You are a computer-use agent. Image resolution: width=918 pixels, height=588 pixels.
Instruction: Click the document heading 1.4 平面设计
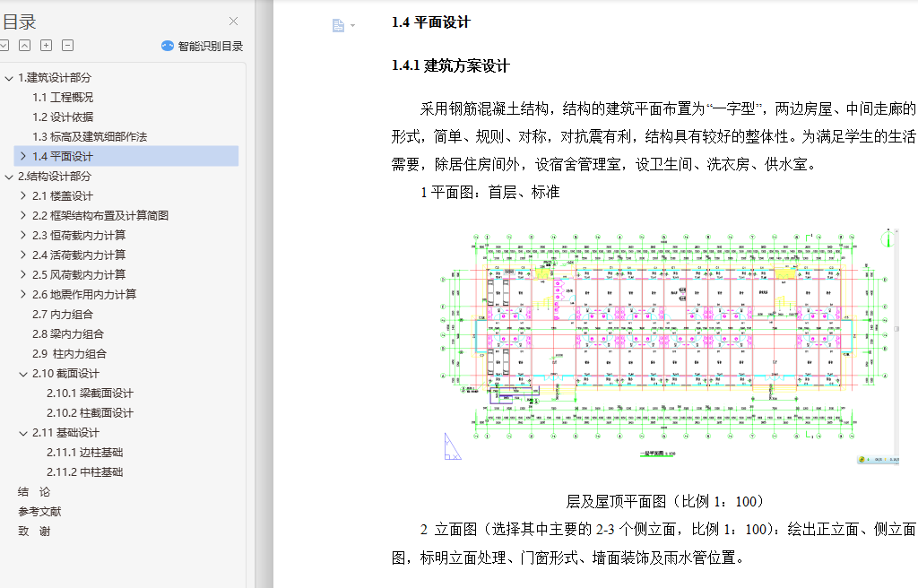(431, 22)
